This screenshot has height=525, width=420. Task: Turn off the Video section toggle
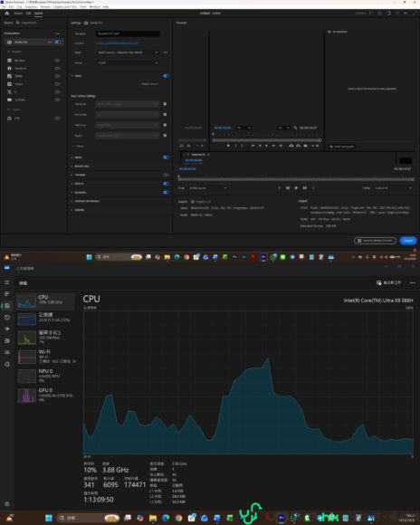(166, 76)
